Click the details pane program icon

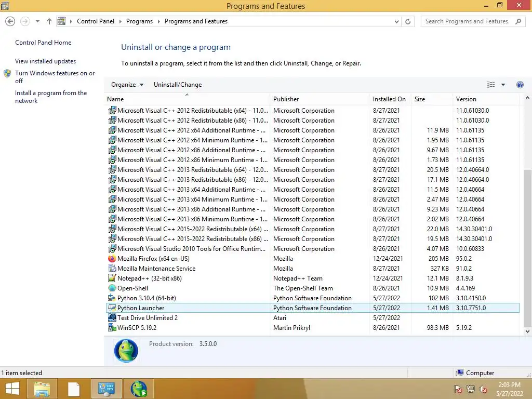126,351
